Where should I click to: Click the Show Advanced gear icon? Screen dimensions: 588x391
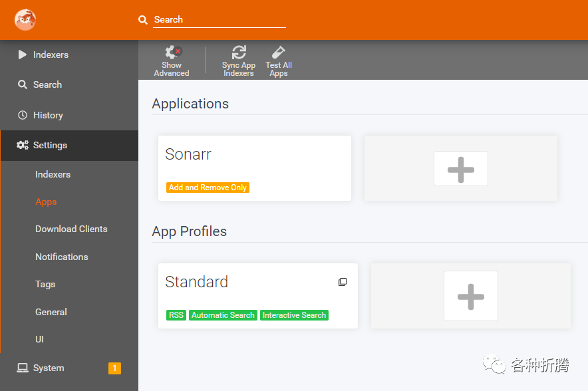coord(173,52)
